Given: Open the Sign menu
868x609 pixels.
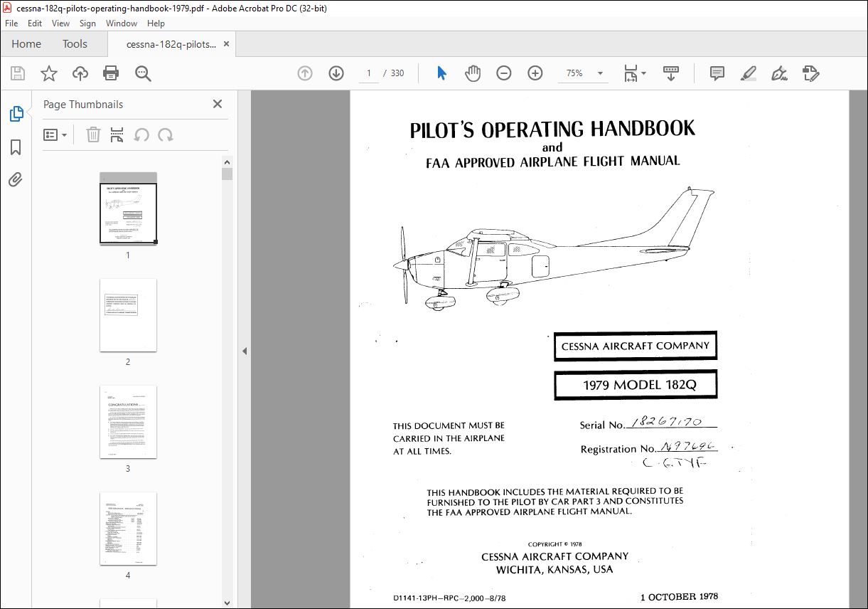Looking at the screenshot, I should [87, 23].
